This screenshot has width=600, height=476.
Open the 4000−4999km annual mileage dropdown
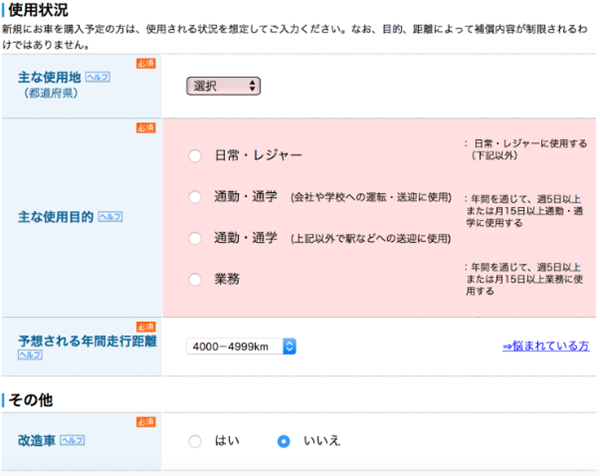241,346
